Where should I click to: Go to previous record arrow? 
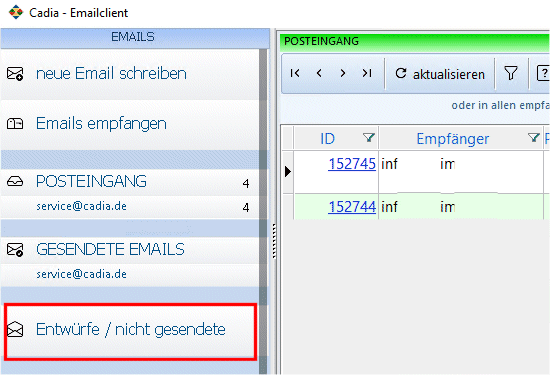pos(319,73)
